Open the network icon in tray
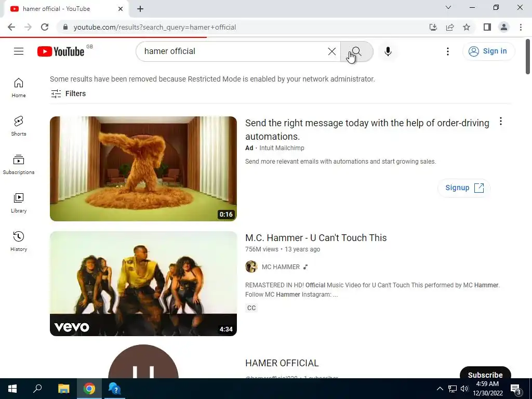 [453, 389]
